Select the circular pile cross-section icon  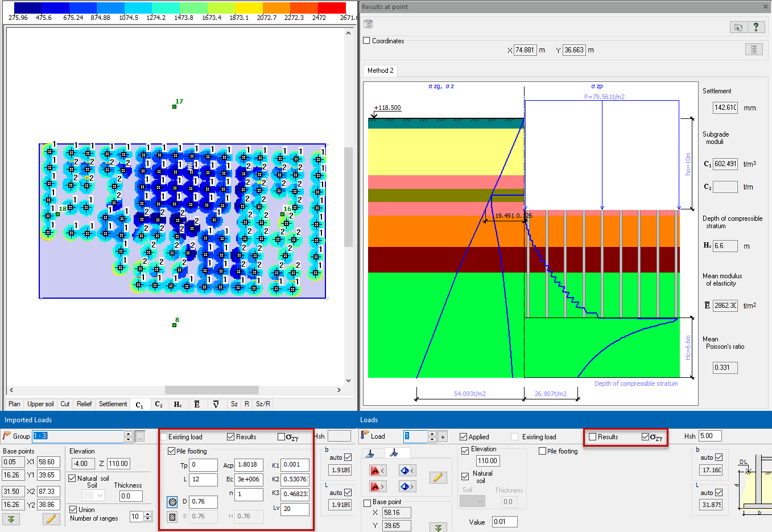pos(172,502)
